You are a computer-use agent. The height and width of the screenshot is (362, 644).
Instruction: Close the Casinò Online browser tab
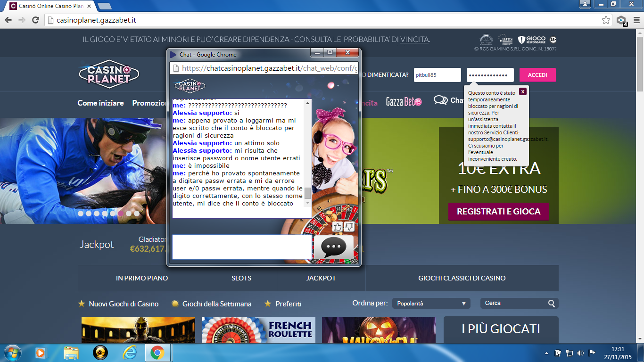(x=90, y=6)
